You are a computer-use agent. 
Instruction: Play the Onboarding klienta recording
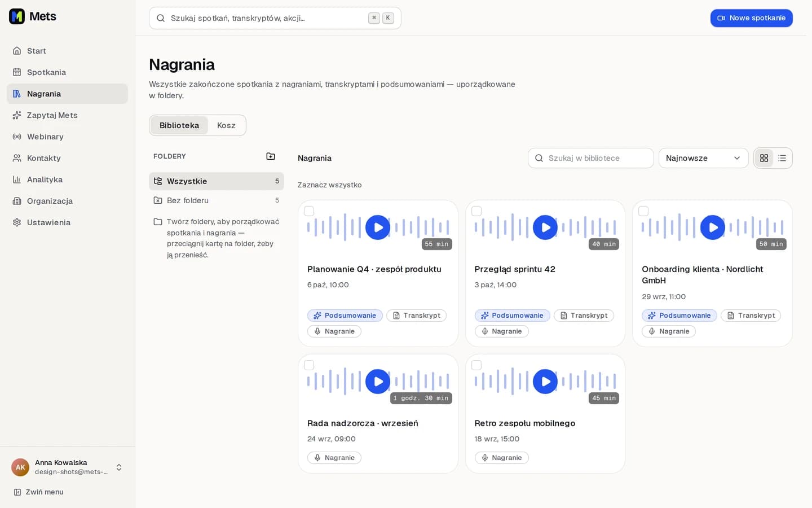pos(713,227)
